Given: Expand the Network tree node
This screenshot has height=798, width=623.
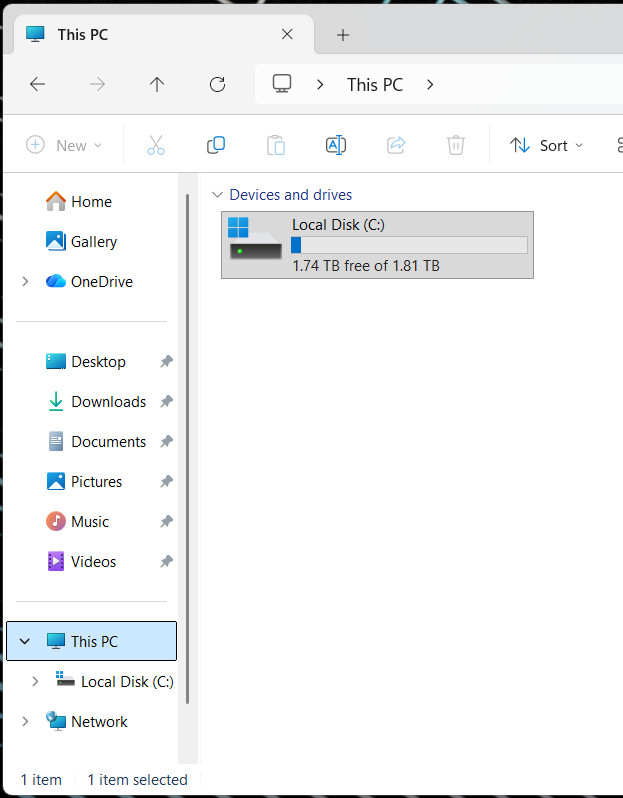Looking at the screenshot, I should (25, 722).
